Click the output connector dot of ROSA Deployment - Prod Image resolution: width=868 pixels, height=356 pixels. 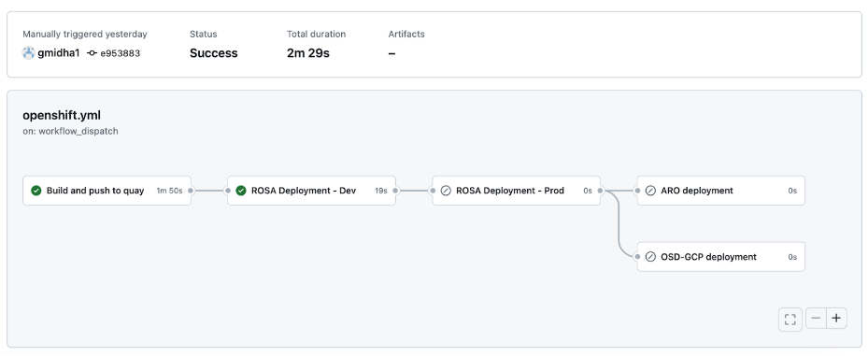click(x=601, y=191)
